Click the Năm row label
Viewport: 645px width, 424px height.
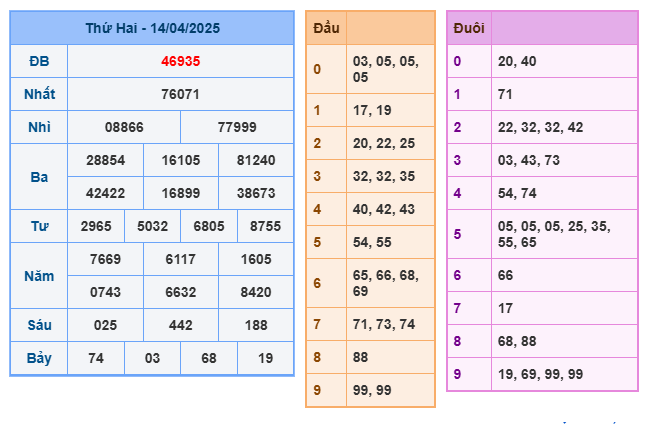tap(39, 276)
